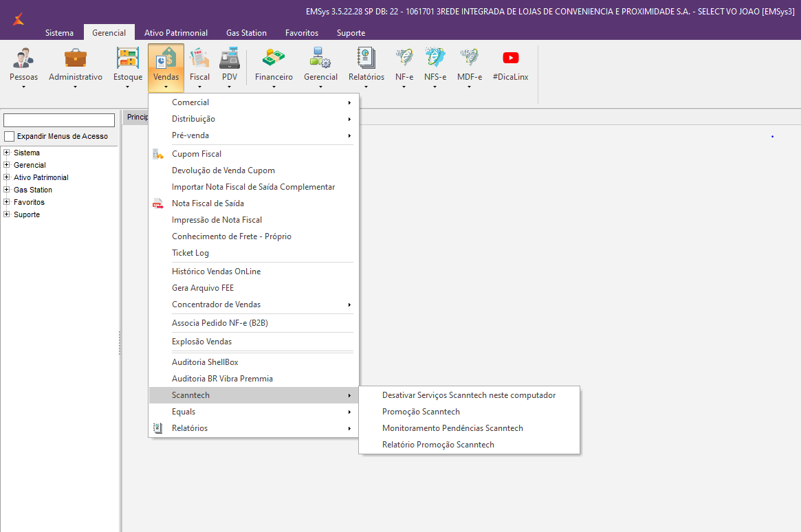This screenshot has height=532, width=801.
Task: Select Auditoria ShellBox
Action: point(254,362)
